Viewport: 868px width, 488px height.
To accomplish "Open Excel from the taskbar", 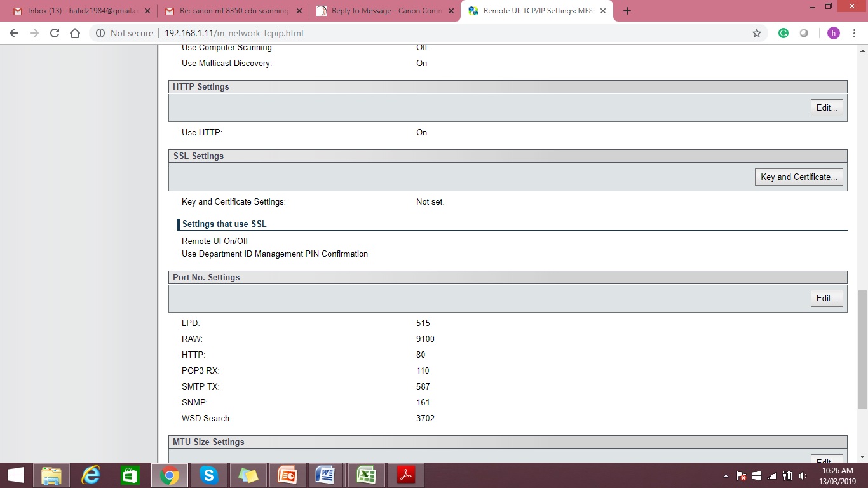I will click(x=366, y=475).
